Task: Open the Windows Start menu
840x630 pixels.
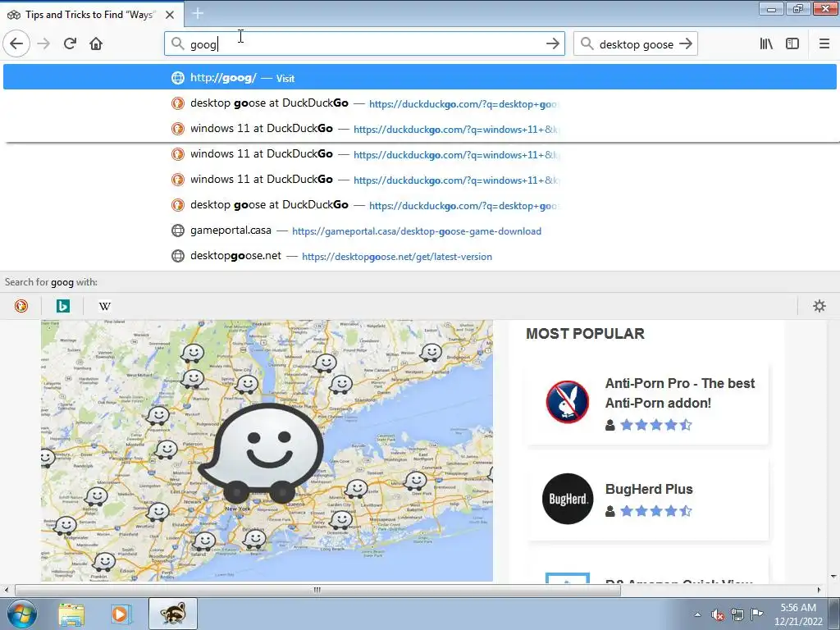Action: (x=21, y=614)
